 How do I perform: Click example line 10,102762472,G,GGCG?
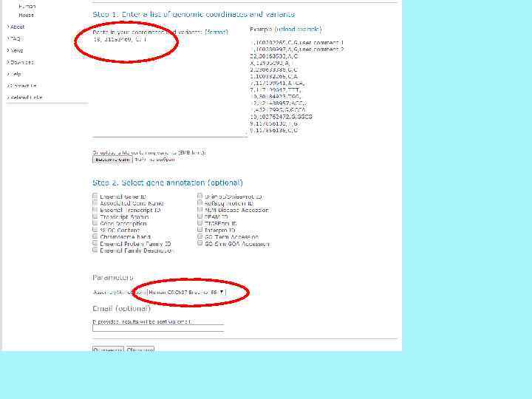click(x=282, y=117)
